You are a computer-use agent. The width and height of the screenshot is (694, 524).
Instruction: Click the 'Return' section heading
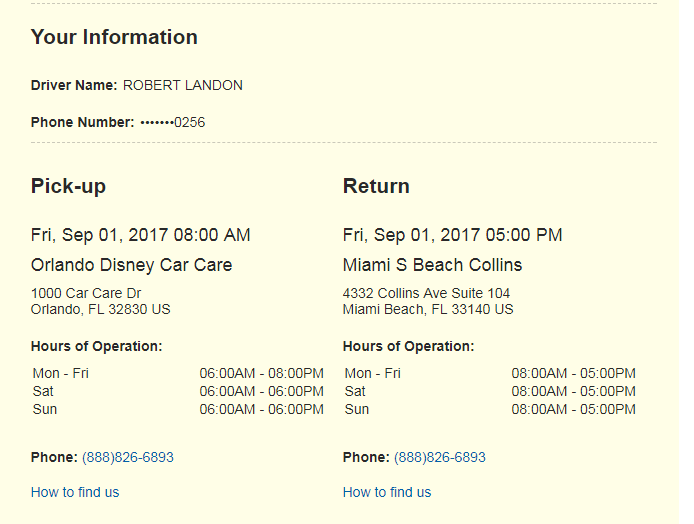pos(376,186)
